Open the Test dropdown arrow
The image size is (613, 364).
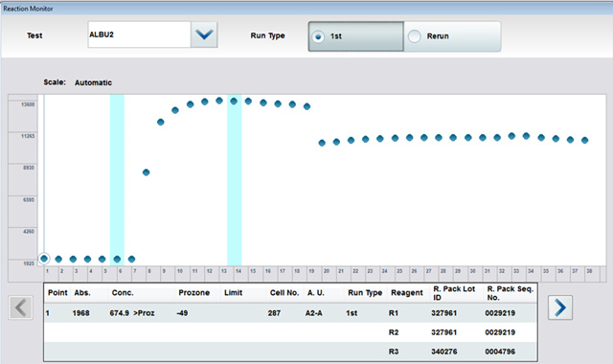pos(204,34)
